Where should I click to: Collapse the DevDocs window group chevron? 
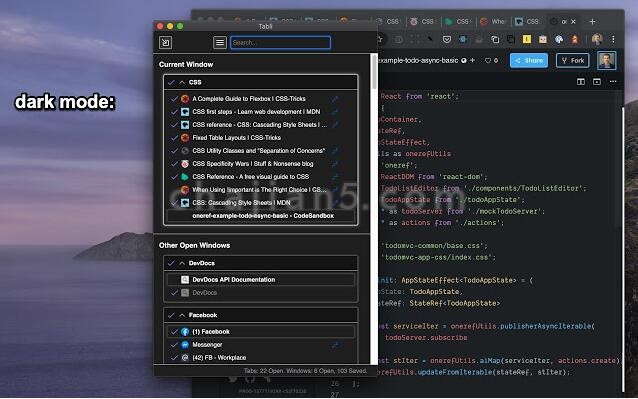182,263
